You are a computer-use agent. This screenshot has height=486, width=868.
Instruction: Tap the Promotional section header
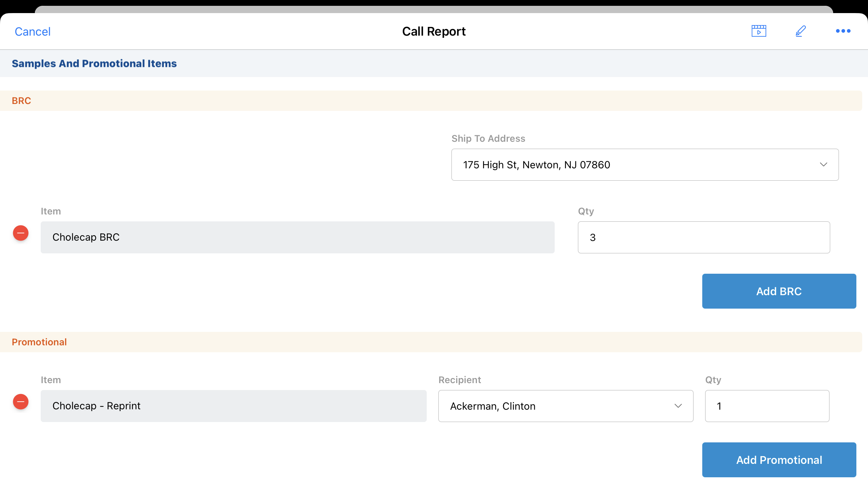click(x=39, y=342)
